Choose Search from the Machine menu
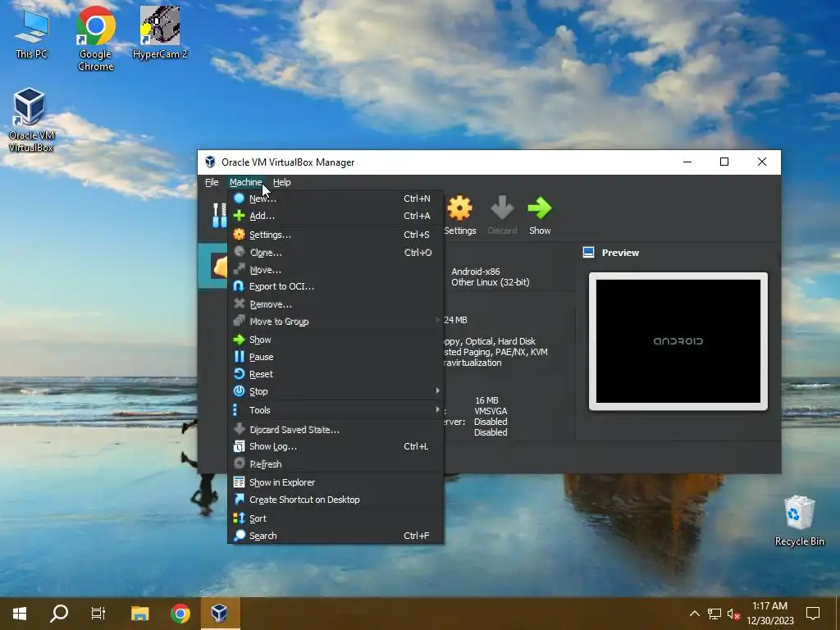 [336, 535]
